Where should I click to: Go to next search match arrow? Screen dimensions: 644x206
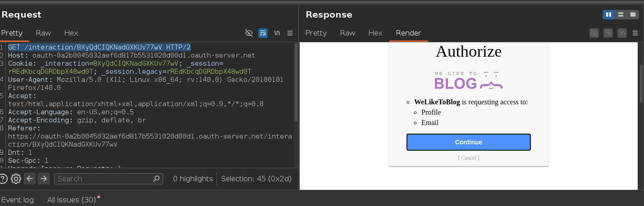pos(43,179)
